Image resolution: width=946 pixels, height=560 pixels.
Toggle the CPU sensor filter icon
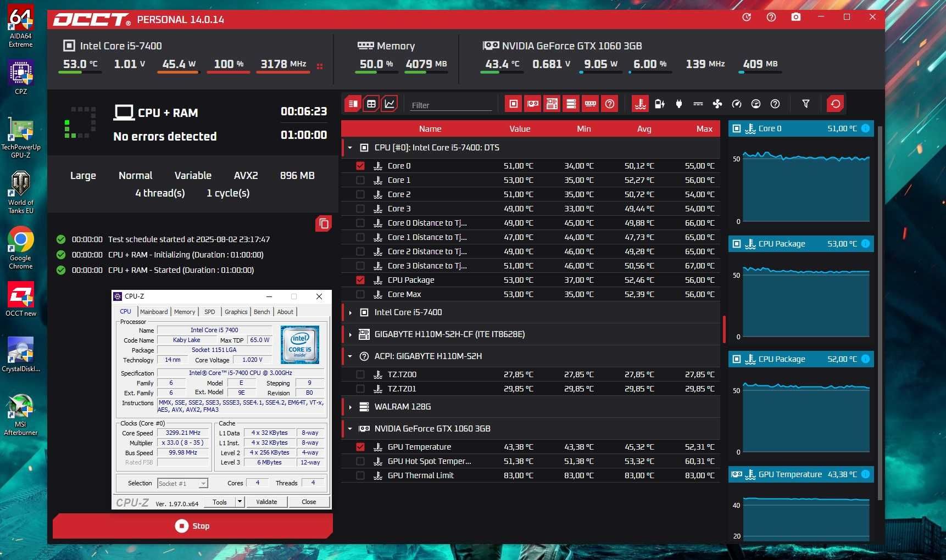(x=514, y=104)
